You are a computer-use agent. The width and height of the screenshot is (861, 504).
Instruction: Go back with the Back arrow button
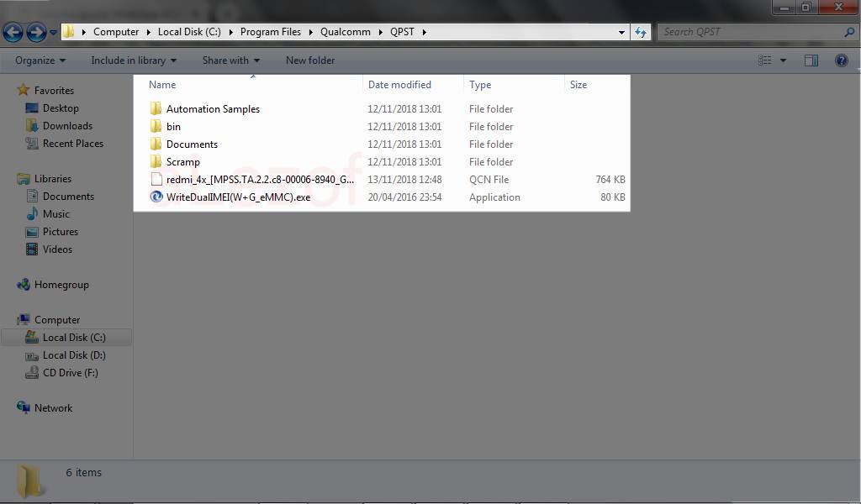[x=13, y=33]
